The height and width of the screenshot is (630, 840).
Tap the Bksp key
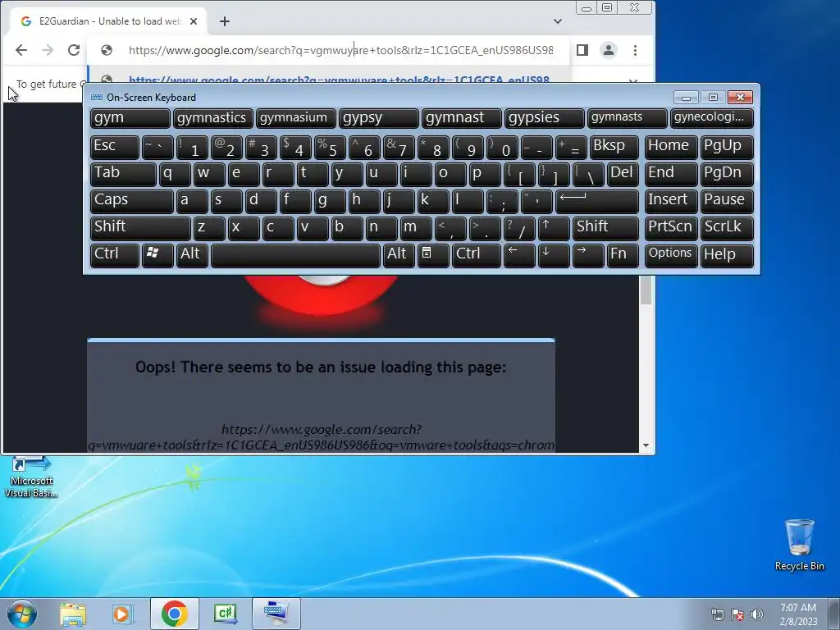pos(614,147)
